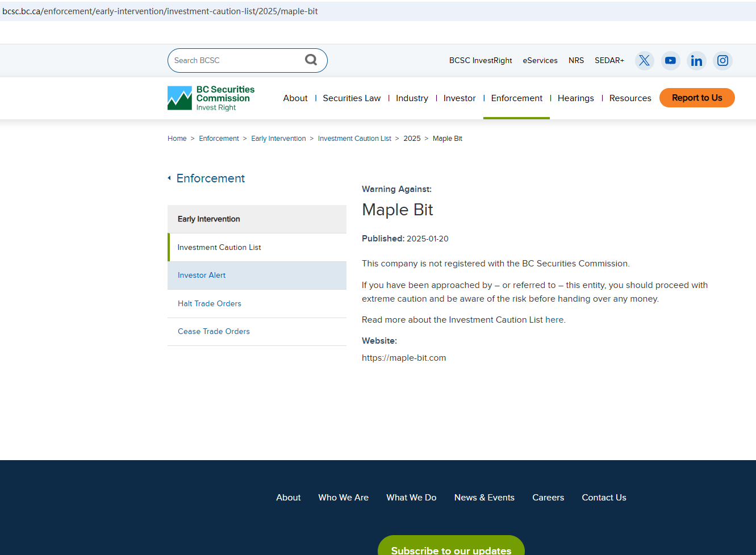Open the footer About link
The height and width of the screenshot is (555, 756).
pos(289,498)
